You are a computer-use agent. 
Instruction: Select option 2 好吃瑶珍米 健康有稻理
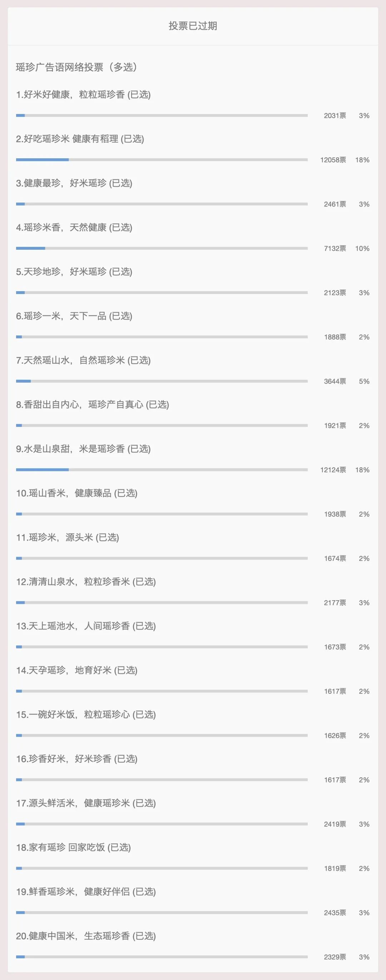tap(80, 139)
